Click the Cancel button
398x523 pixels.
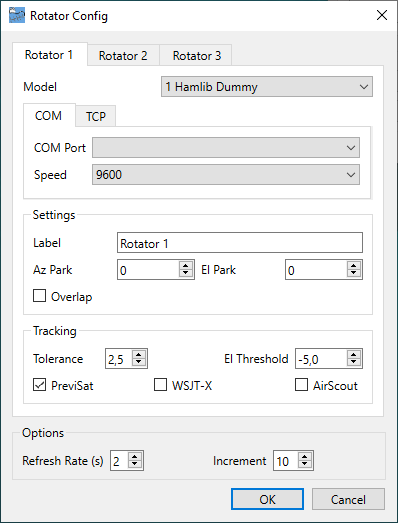click(348, 499)
